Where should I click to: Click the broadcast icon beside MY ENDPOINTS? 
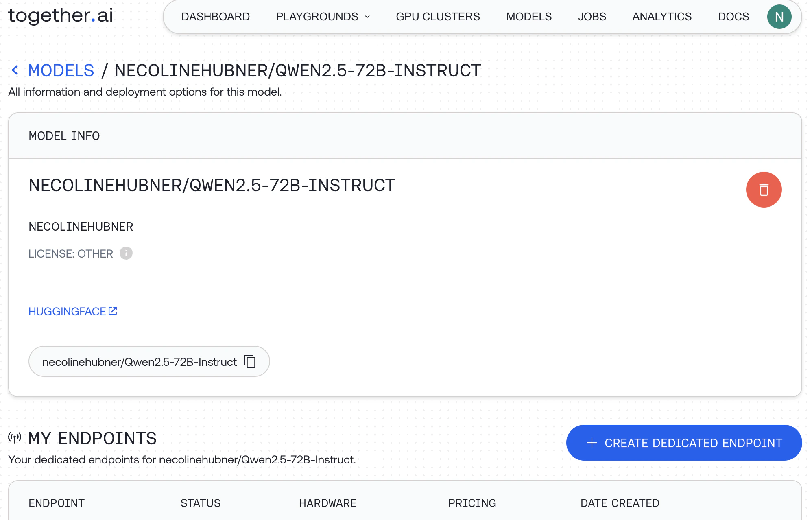tap(15, 437)
